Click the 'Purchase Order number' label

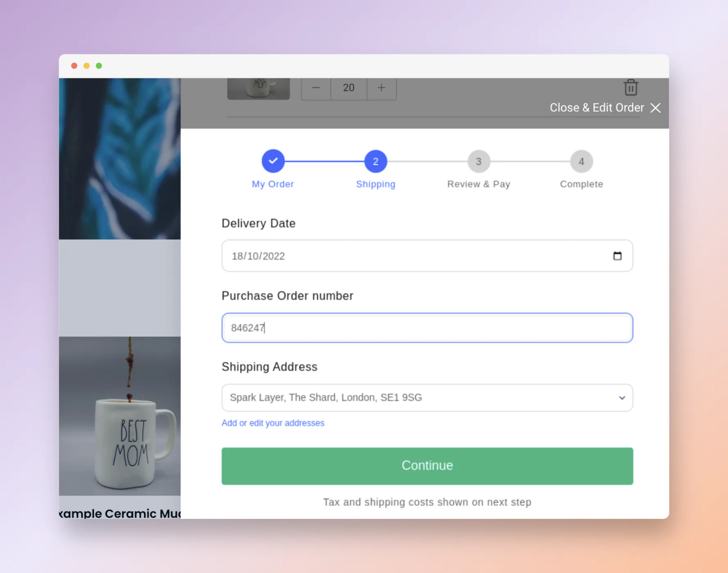(x=287, y=296)
